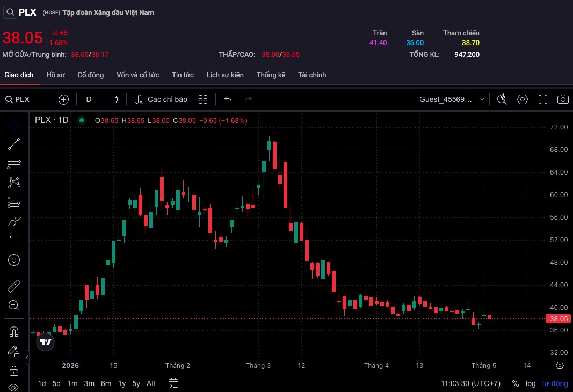The width and height of the screenshot is (573, 392).
Task: Select the Fibonacci retracement lines tool
Action: pyautogui.click(x=14, y=163)
